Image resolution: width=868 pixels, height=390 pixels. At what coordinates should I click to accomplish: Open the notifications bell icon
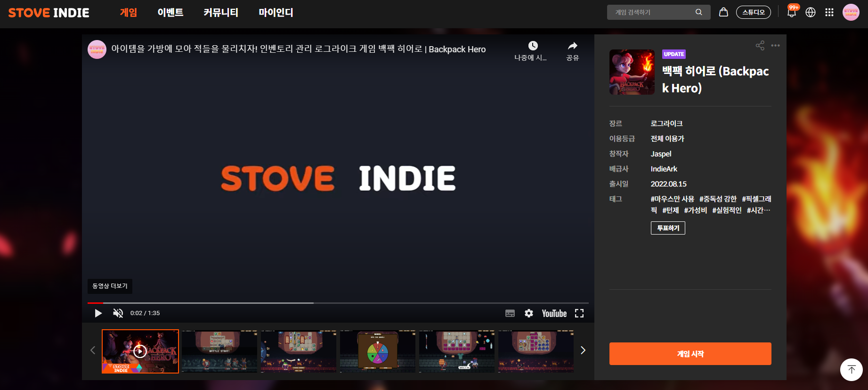pyautogui.click(x=791, y=13)
